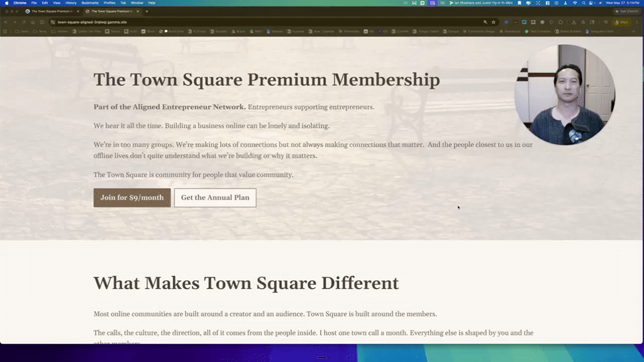The image size is (644, 362).
Task: Open the Chrome application menu
Action: (x=19, y=3)
